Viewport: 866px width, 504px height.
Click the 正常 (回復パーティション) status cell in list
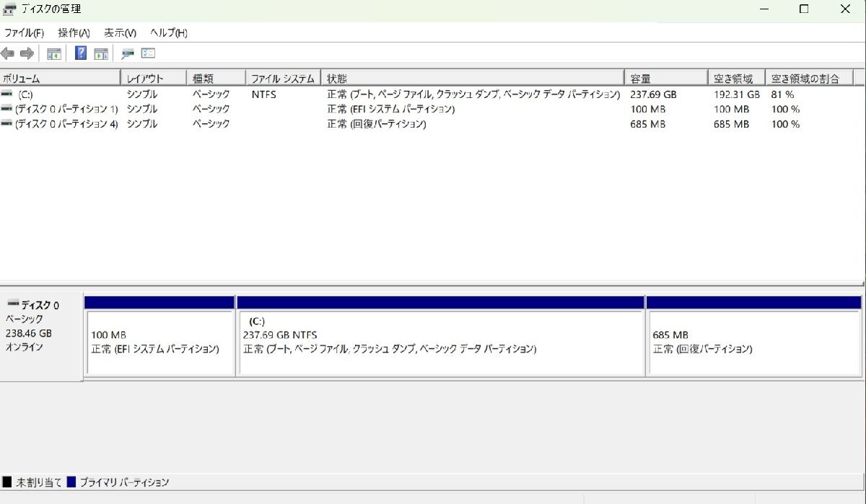tap(377, 124)
